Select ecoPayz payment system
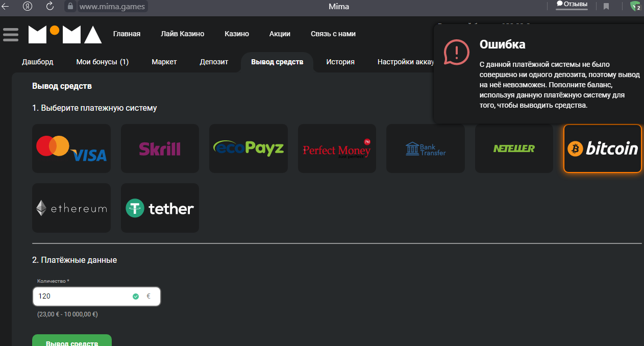Image resolution: width=644 pixels, height=346 pixels. pyautogui.click(x=249, y=149)
